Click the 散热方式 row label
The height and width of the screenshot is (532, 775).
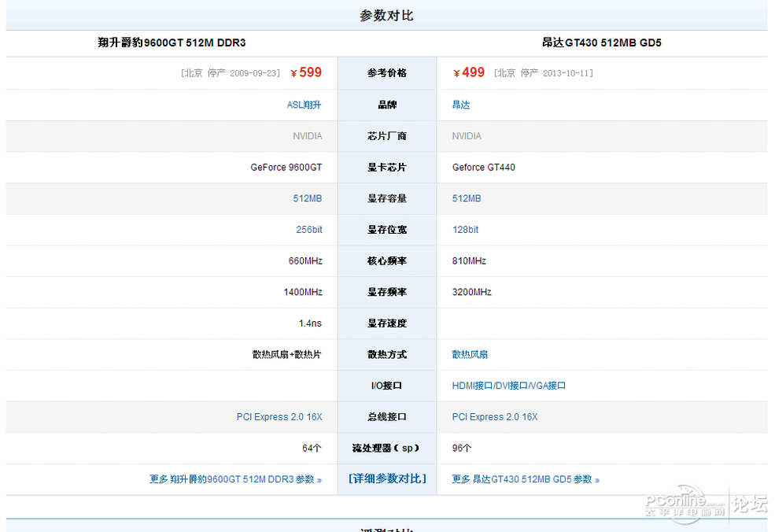pos(387,354)
